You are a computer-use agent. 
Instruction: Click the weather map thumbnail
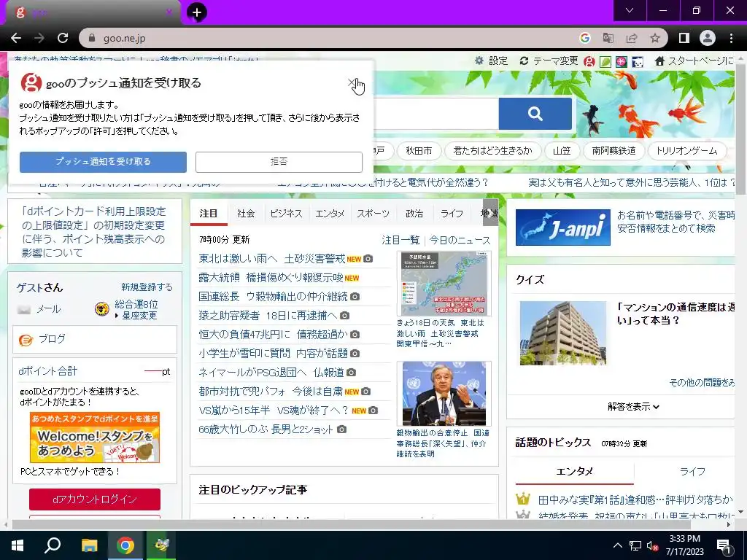tap(444, 284)
